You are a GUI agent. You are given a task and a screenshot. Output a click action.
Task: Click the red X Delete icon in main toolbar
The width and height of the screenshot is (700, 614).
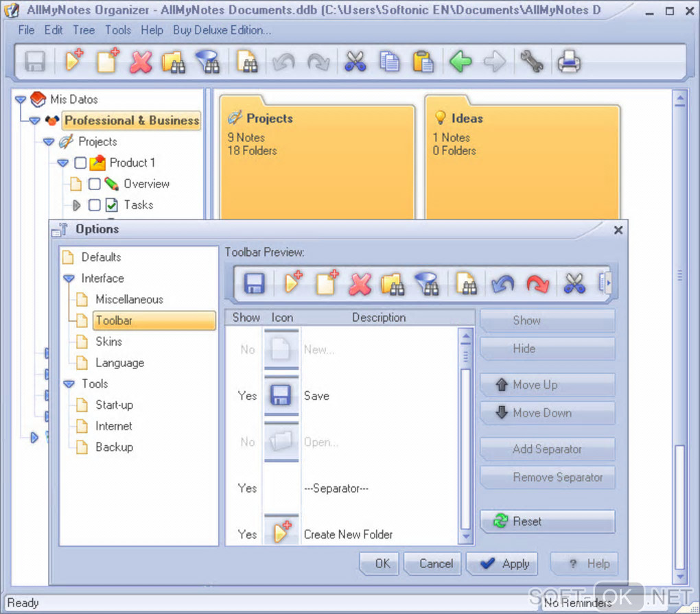click(141, 62)
